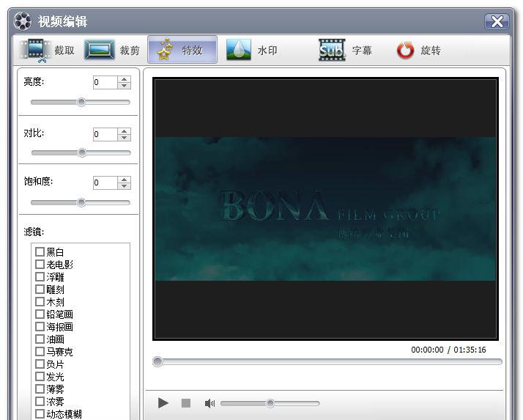523x420 pixels.
Task: Enable the 负片 filter
Action: [40, 364]
